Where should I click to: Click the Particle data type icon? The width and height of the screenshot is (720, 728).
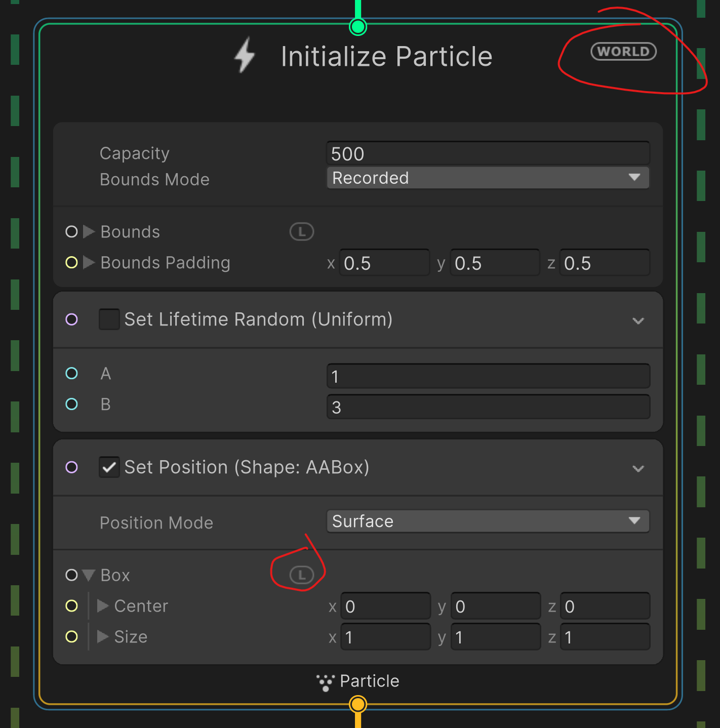pos(325,682)
